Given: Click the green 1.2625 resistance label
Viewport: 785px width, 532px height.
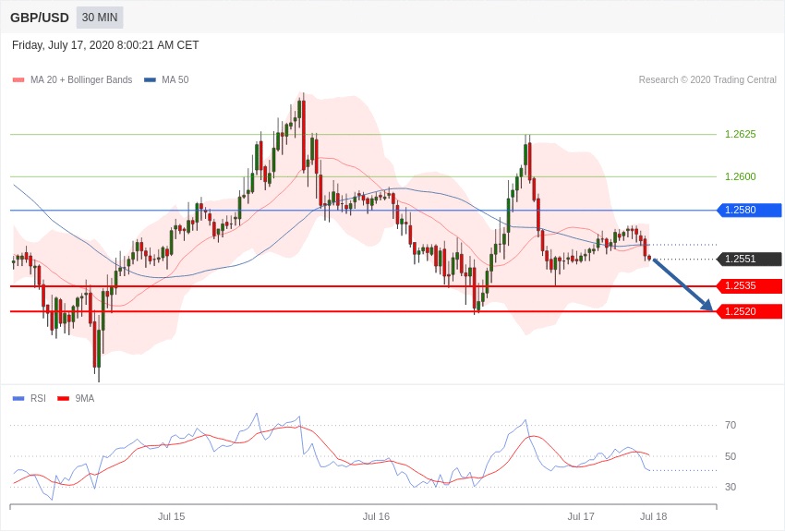Looking at the screenshot, I should pos(740,135).
